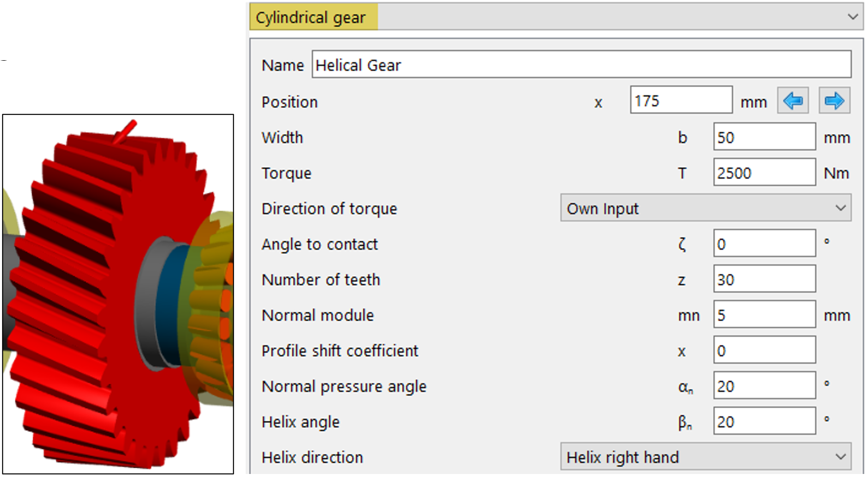
Task: Click the Normal module mn field
Action: [x=764, y=315]
